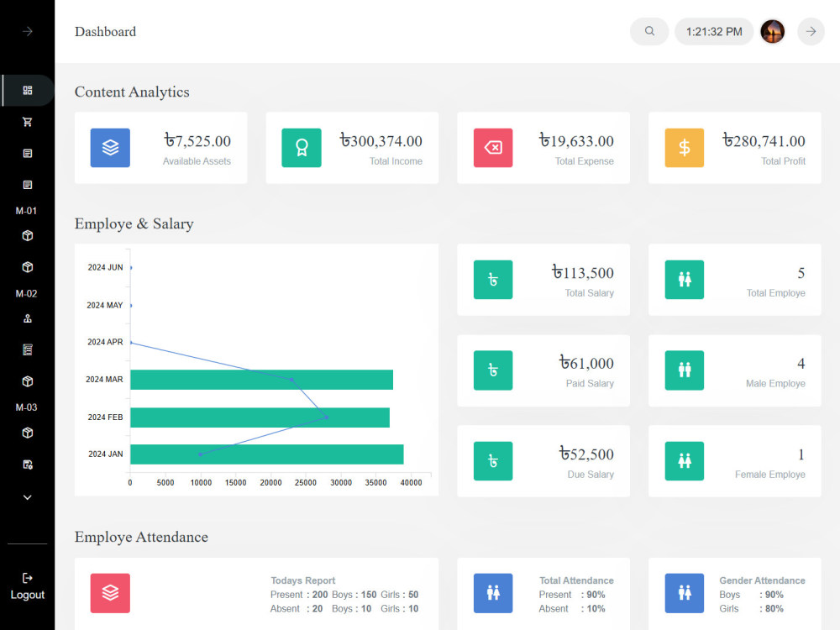Click the yellow dollar icon on Total Profit
The image size is (840, 630).
tap(684, 148)
